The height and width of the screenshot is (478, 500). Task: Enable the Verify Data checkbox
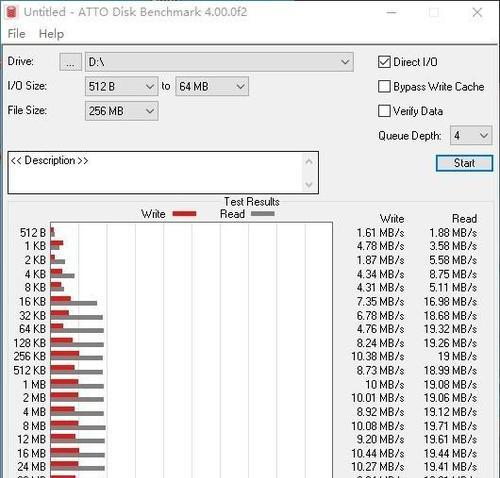384,111
